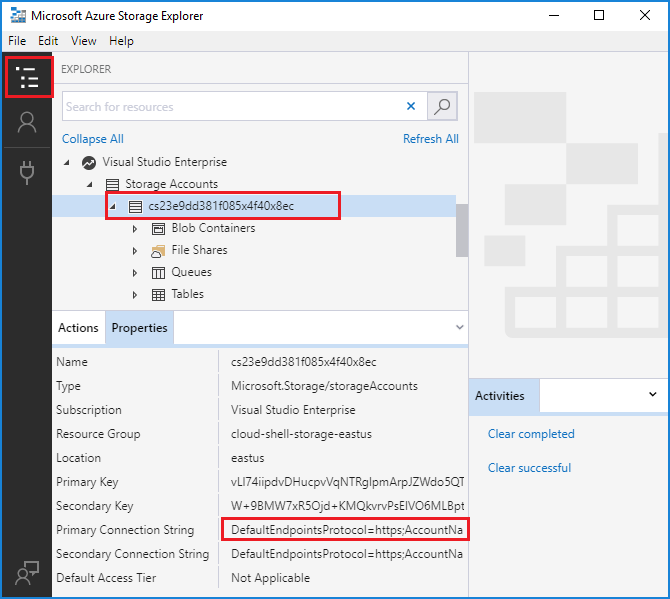The height and width of the screenshot is (599, 670).
Task: Click the Not Applicable access tier value
Action: [270, 578]
